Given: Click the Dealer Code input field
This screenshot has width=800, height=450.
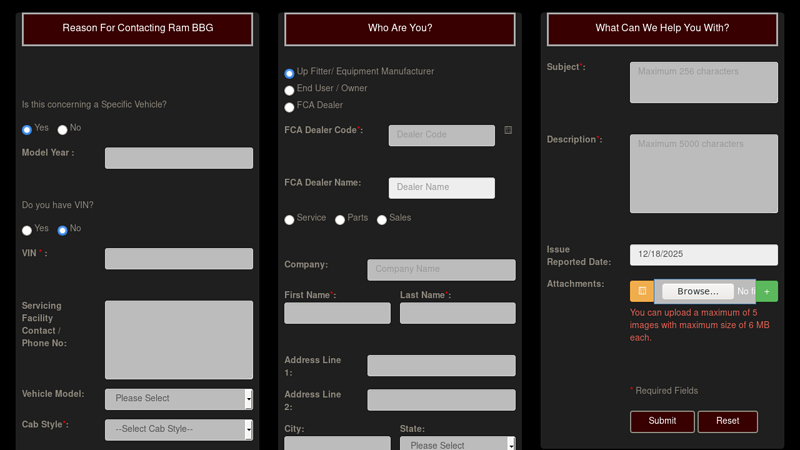Looking at the screenshot, I should [442, 135].
